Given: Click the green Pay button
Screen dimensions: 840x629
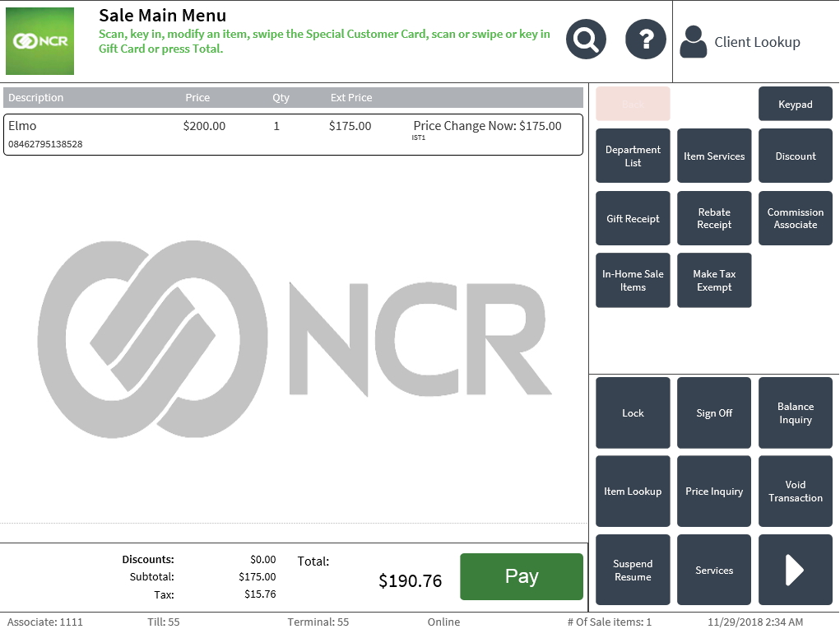Looking at the screenshot, I should coord(522,576).
